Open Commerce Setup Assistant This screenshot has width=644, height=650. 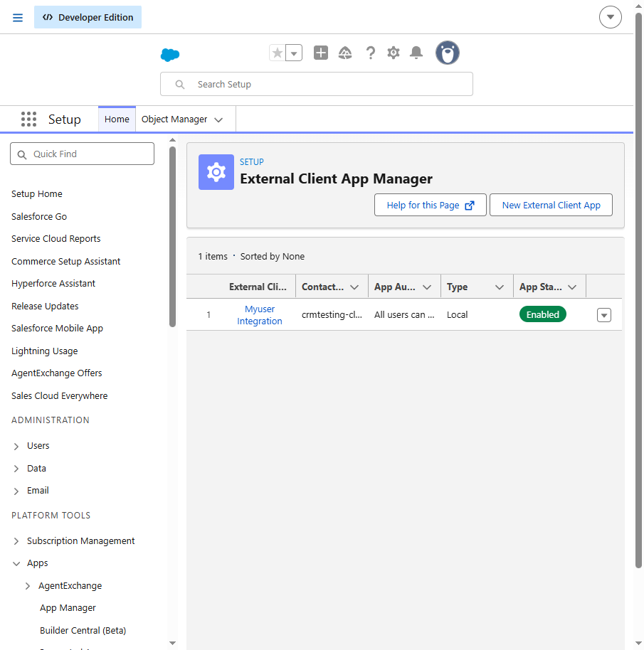click(66, 262)
